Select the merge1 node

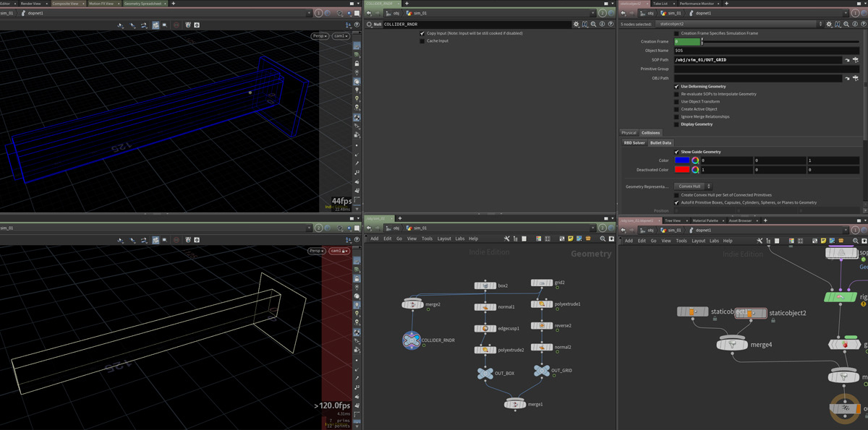click(515, 404)
